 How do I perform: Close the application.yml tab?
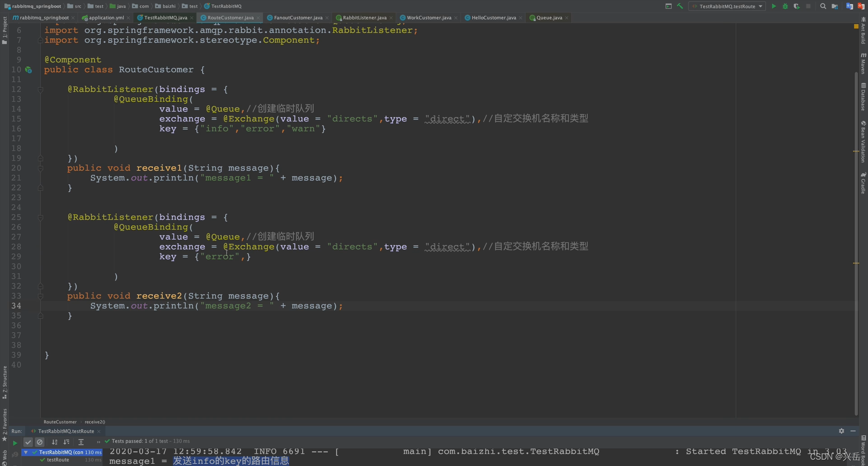(128, 18)
